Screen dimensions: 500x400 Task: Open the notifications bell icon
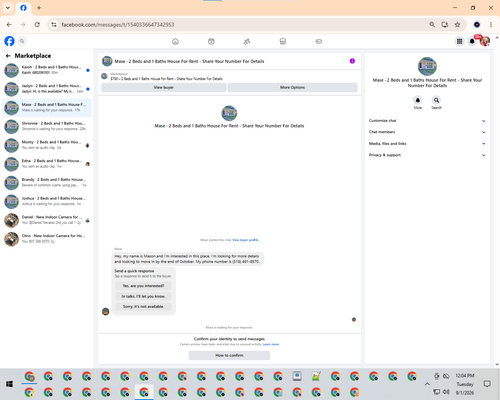pos(472,41)
